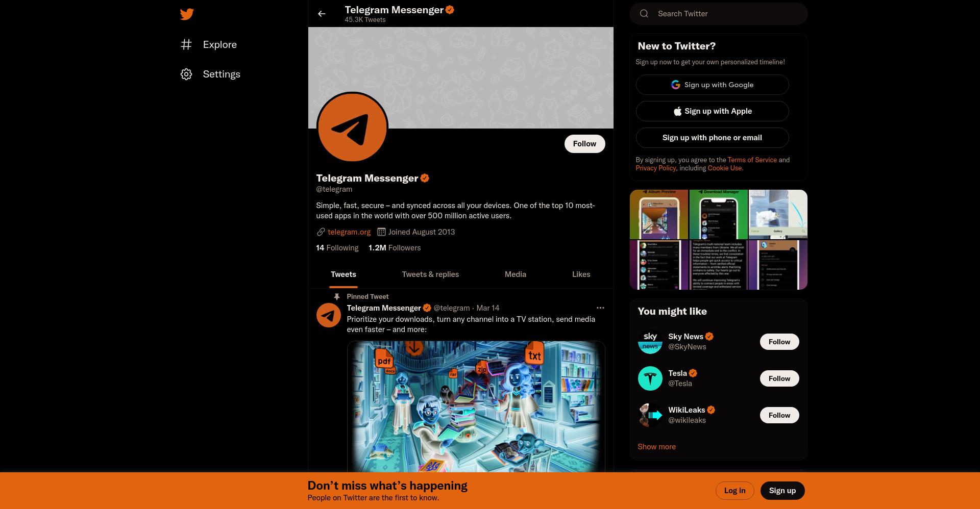Click the Google logo in sign-up button
This screenshot has height=509, width=980.
(675, 85)
